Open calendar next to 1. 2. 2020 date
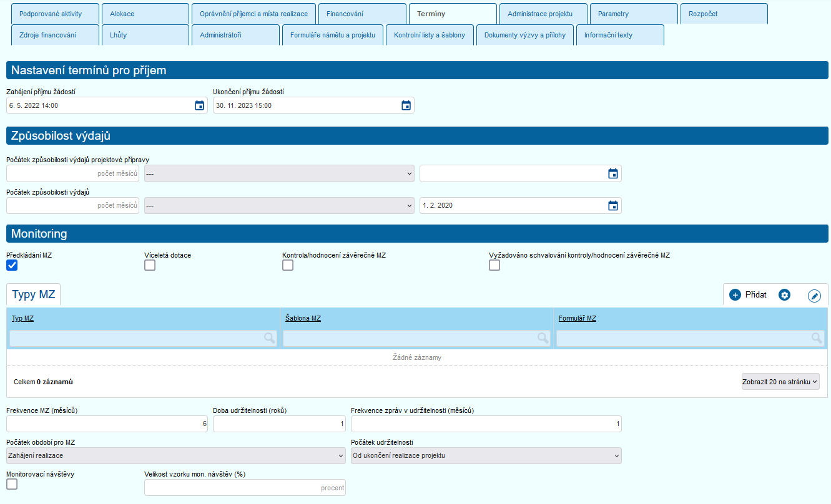831x504 pixels. click(x=613, y=205)
